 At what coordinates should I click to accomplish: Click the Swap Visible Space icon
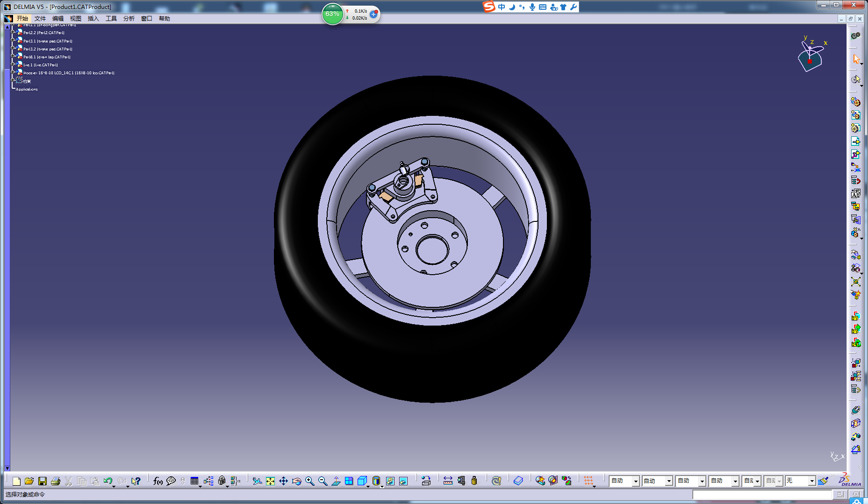click(403, 481)
